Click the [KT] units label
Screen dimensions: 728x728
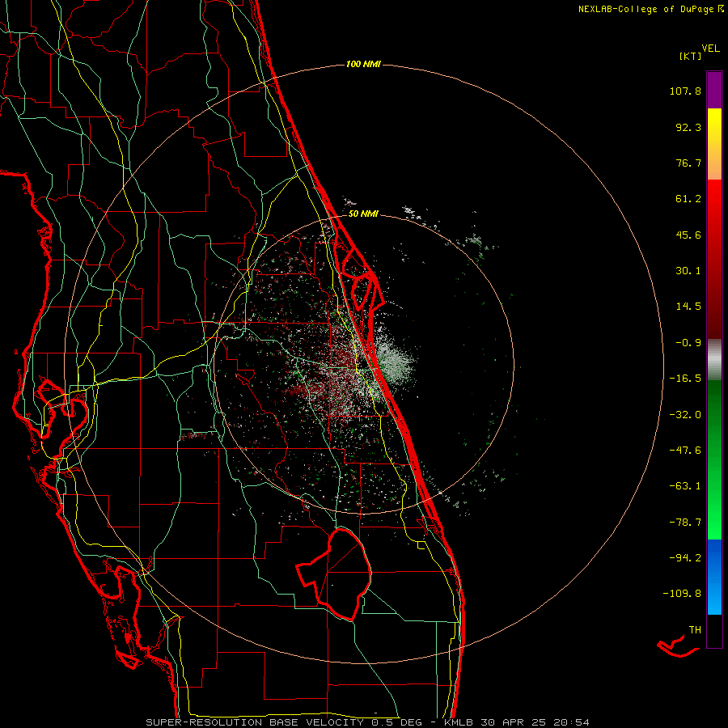tap(691, 56)
